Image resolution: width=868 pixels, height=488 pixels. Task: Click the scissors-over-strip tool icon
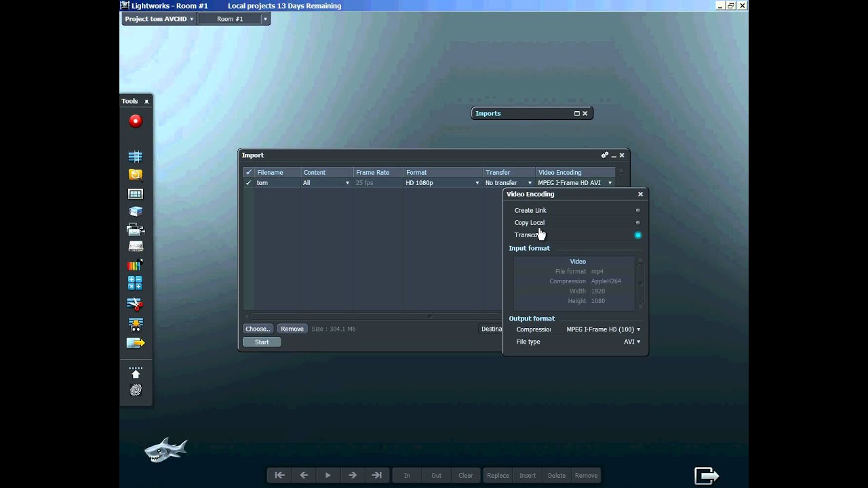click(x=136, y=304)
